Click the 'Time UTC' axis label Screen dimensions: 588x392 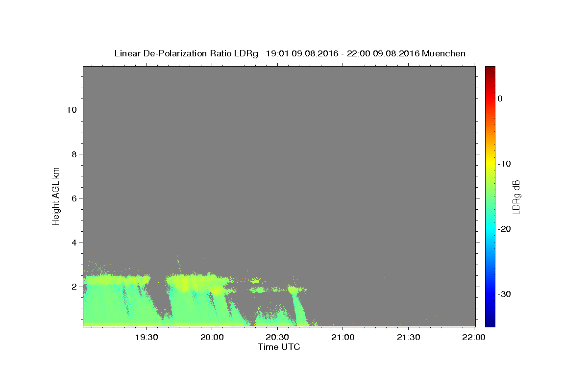[x=279, y=347]
